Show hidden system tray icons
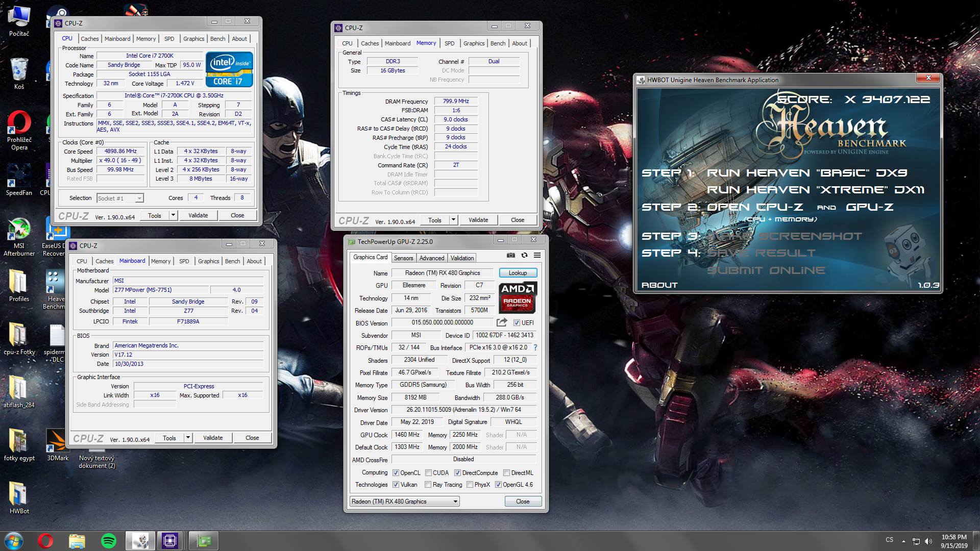Screen dimensions: 980x551 [x=904, y=541]
